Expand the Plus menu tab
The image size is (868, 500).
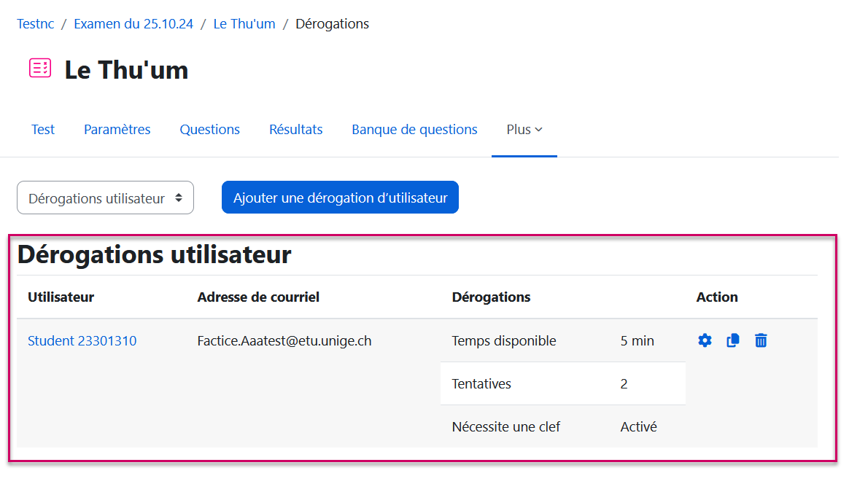pos(524,130)
